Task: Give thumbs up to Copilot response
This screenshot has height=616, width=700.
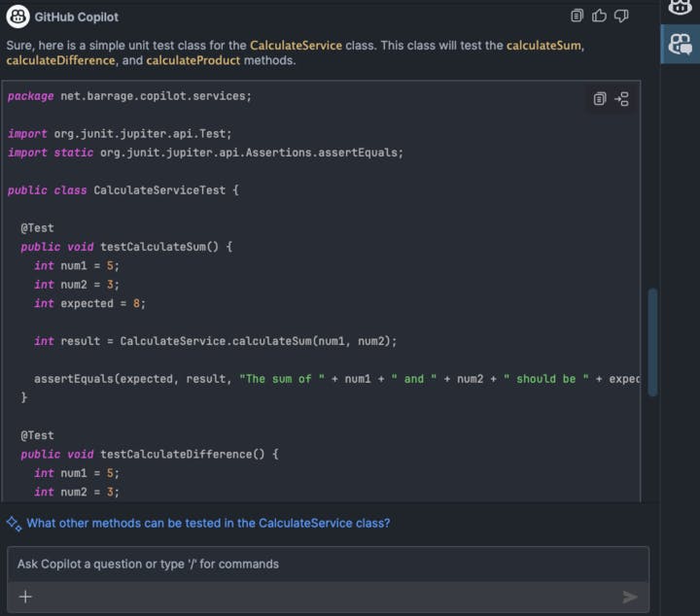Action: [x=599, y=16]
